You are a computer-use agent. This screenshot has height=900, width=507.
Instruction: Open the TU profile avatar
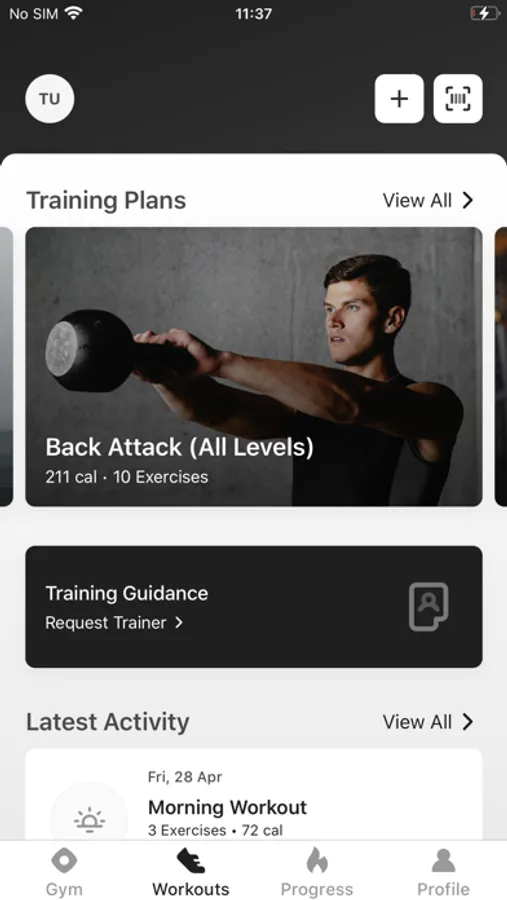[49, 99]
